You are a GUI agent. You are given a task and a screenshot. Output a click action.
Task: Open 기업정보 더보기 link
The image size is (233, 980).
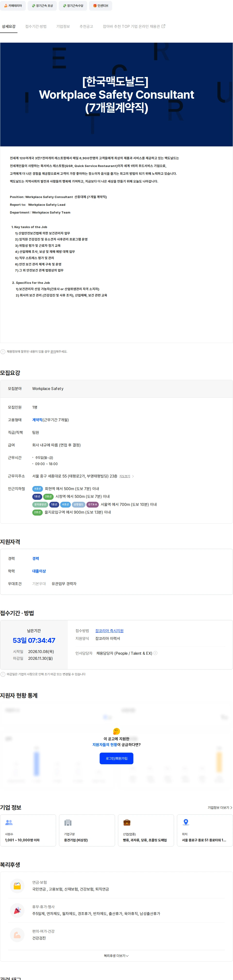(x=220, y=807)
